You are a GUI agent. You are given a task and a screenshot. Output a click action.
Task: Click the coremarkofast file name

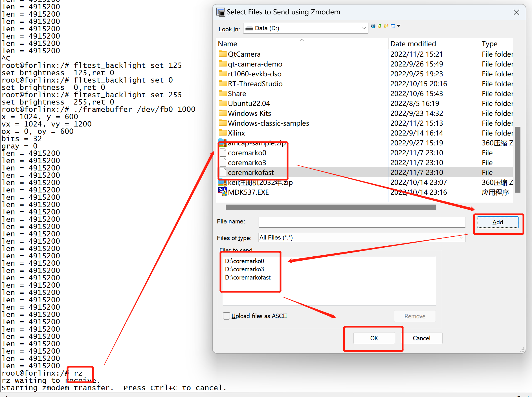tap(251, 172)
